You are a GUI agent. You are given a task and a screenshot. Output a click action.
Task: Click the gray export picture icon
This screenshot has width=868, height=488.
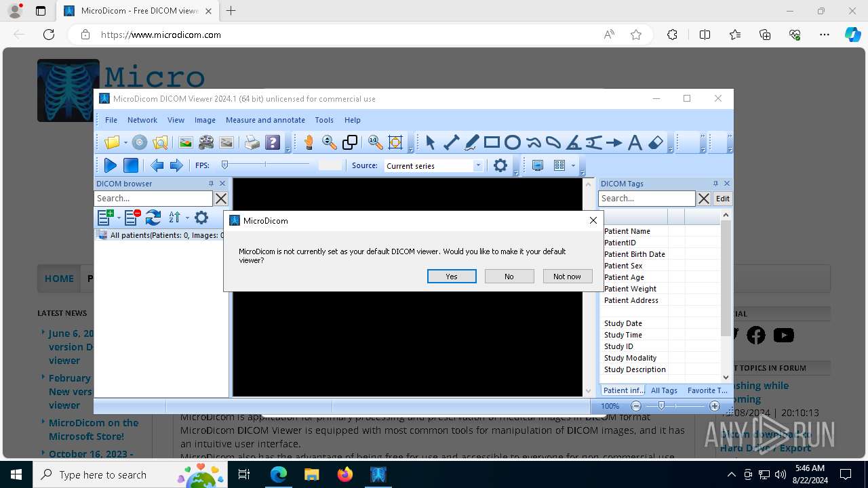tap(226, 142)
